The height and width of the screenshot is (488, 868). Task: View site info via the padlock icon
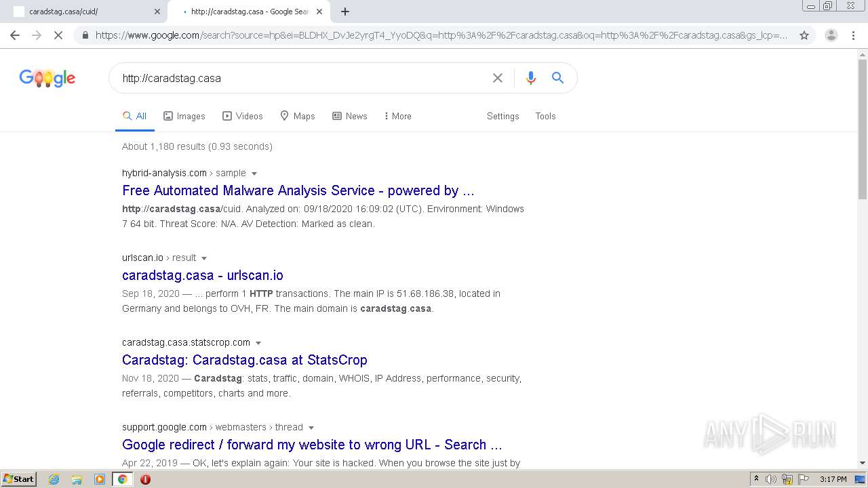85,35
